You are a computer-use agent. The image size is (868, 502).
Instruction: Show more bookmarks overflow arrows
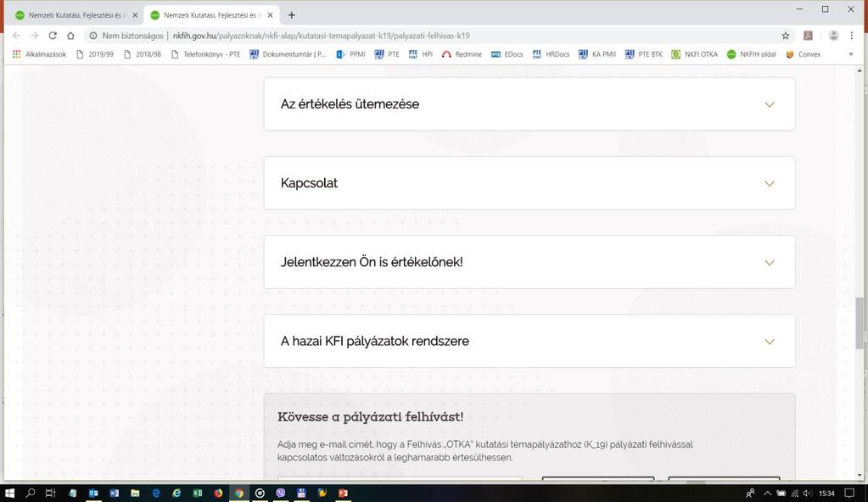(x=851, y=54)
